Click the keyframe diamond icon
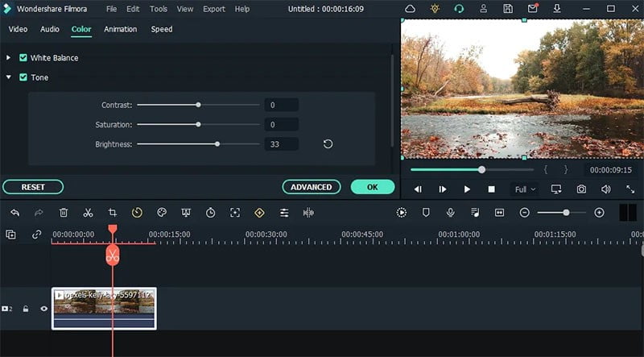 click(259, 213)
